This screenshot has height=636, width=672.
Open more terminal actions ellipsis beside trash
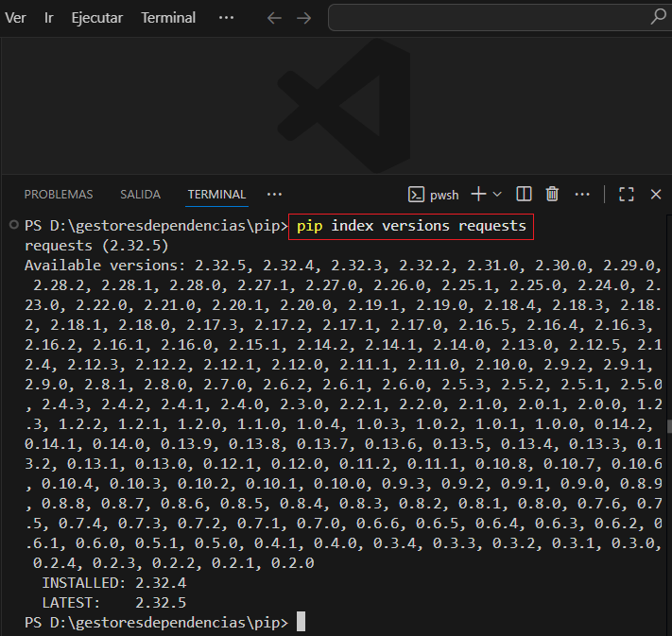[582, 194]
